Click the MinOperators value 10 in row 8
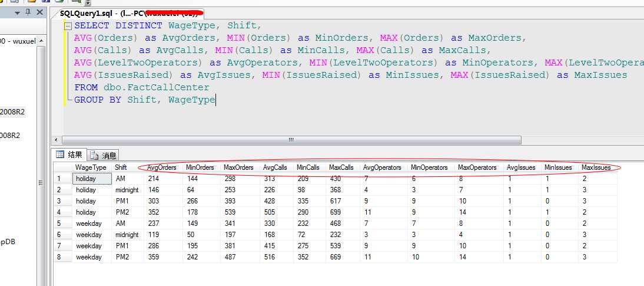This screenshot has width=644, height=286. point(431,257)
